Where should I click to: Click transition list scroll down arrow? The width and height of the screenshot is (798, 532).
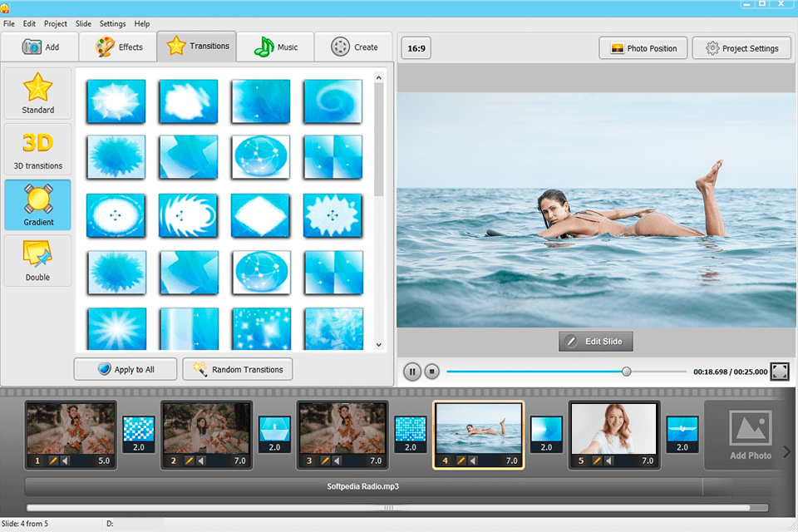[x=379, y=345]
